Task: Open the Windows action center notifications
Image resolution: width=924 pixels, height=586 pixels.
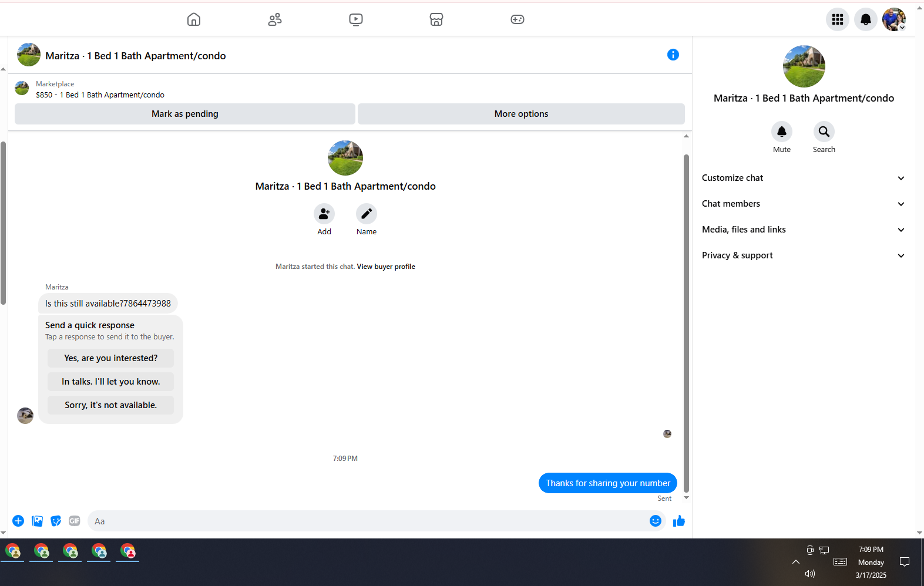Action: coord(905,562)
